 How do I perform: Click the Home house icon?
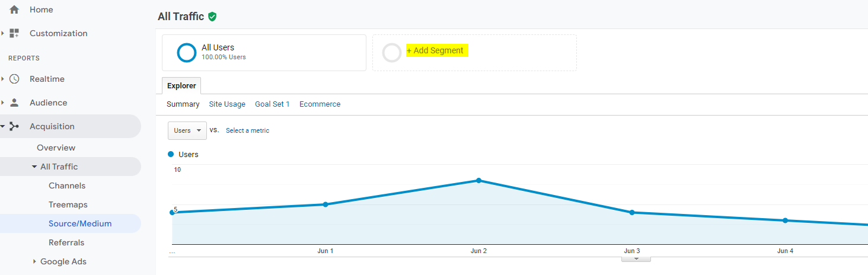pyautogui.click(x=14, y=9)
